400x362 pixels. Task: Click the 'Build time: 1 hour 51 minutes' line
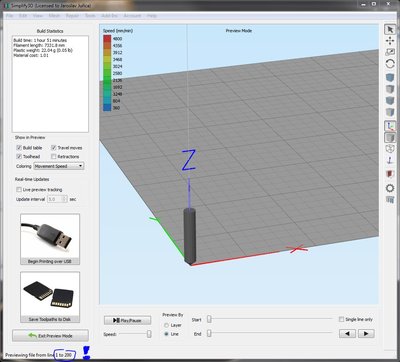pos(40,40)
